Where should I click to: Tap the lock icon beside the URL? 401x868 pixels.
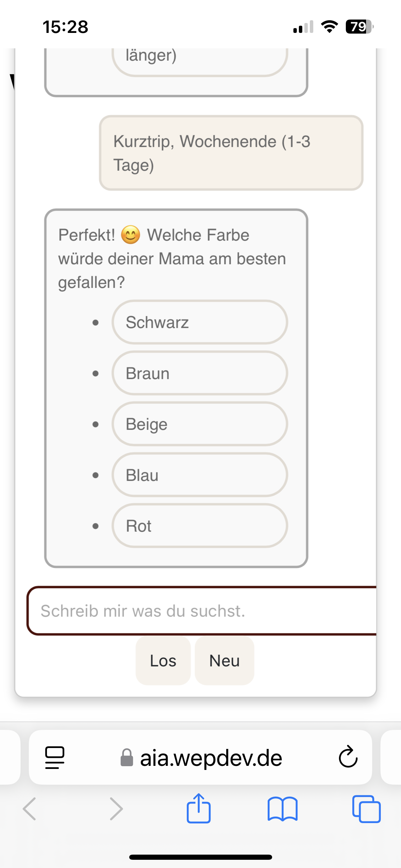point(126,758)
